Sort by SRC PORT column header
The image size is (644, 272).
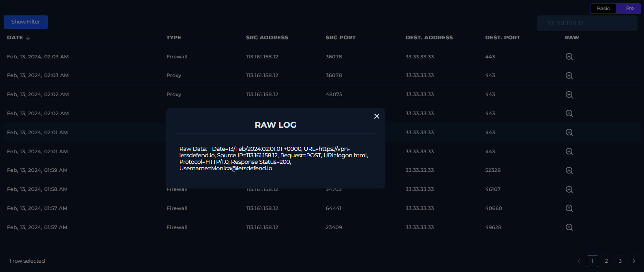tap(340, 38)
